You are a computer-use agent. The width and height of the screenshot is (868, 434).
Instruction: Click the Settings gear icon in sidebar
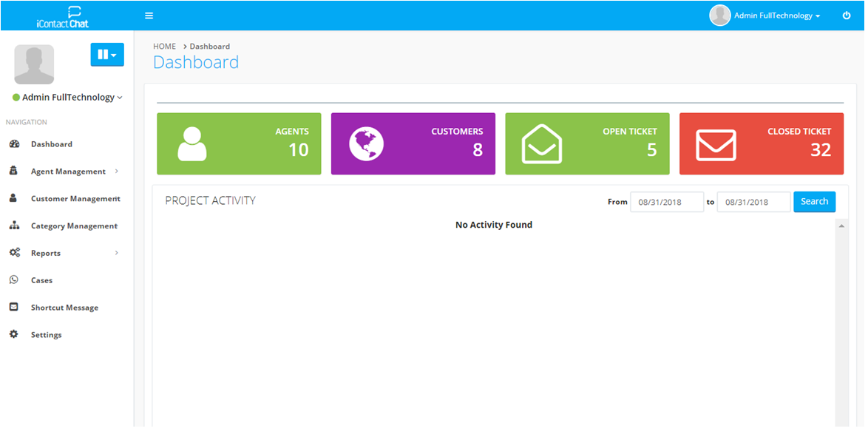[x=14, y=335]
